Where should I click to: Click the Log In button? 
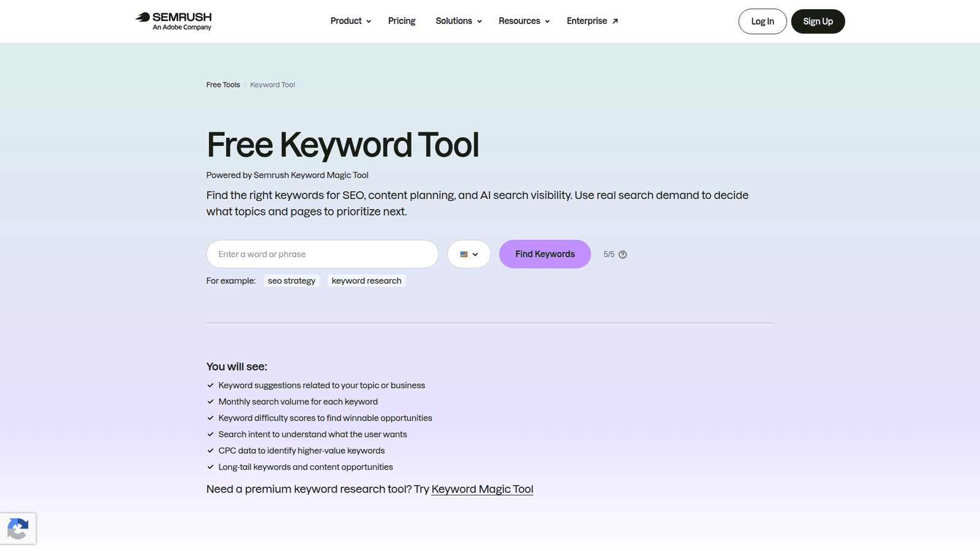(x=763, y=21)
